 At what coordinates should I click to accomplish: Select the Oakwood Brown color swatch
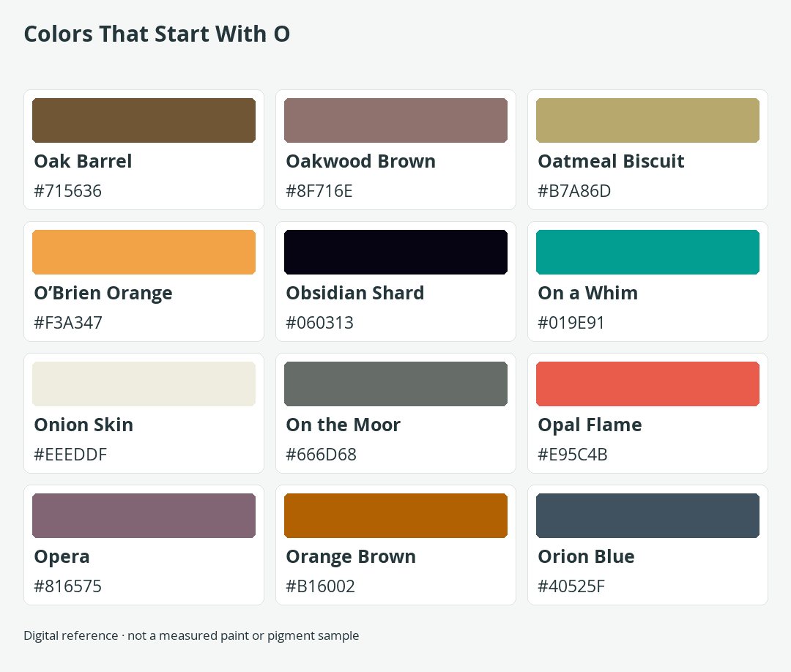[395, 121]
